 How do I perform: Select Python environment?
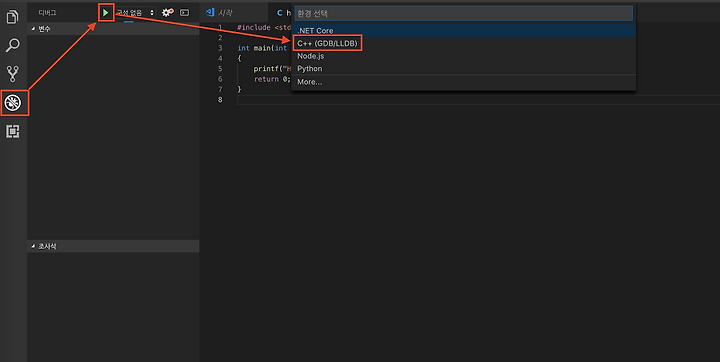pyautogui.click(x=464, y=68)
